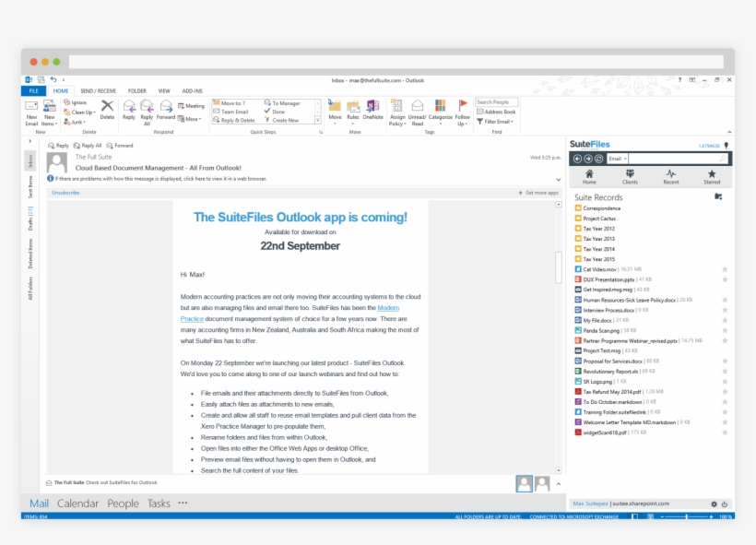Refresh the SuiteFiles pane
This screenshot has height=545, width=756.
(599, 159)
